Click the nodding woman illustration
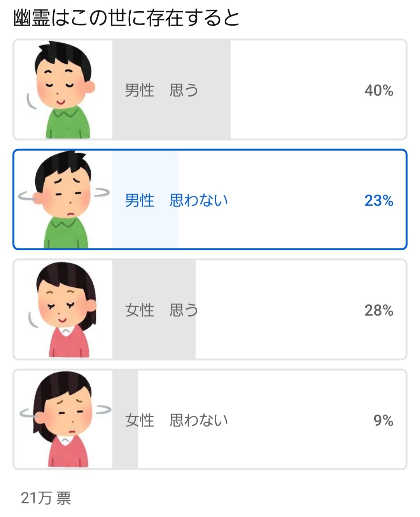Viewport: 420px width, 517px height. 64,309
